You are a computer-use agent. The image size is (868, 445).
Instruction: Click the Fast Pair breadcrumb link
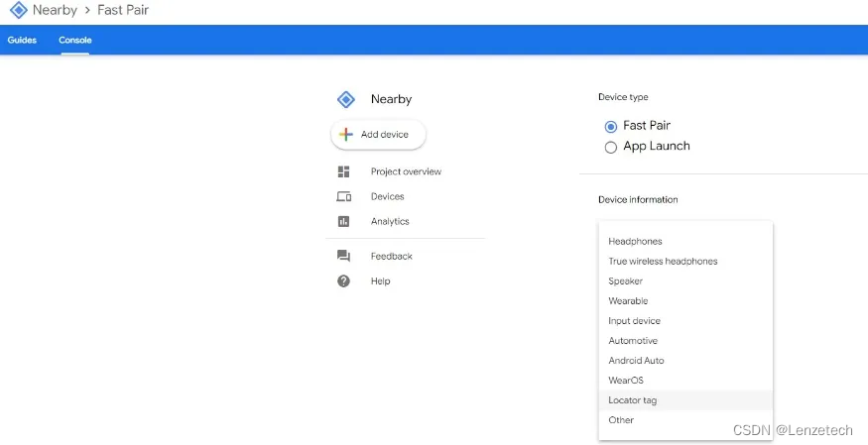pos(123,10)
